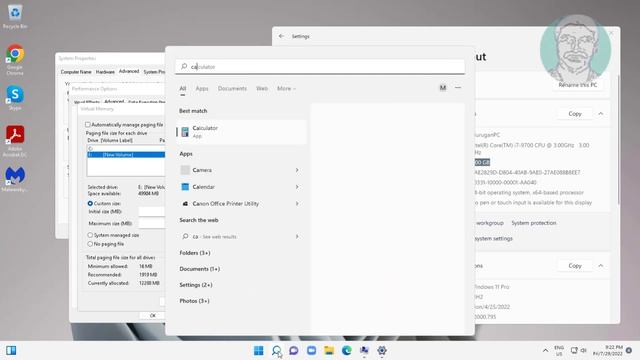Switch to Apps search filter tab
This screenshot has height=360, width=640.
(202, 88)
